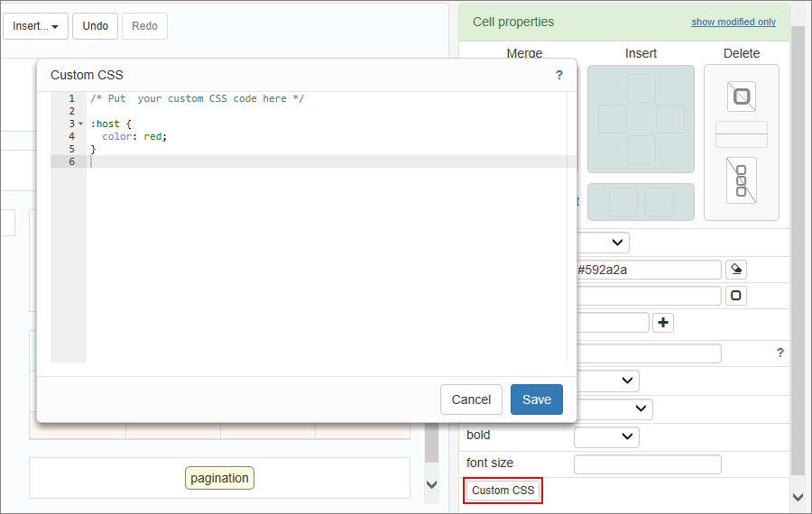Image resolution: width=812 pixels, height=514 pixels.
Task: Click the bold property label
Action: click(x=478, y=435)
